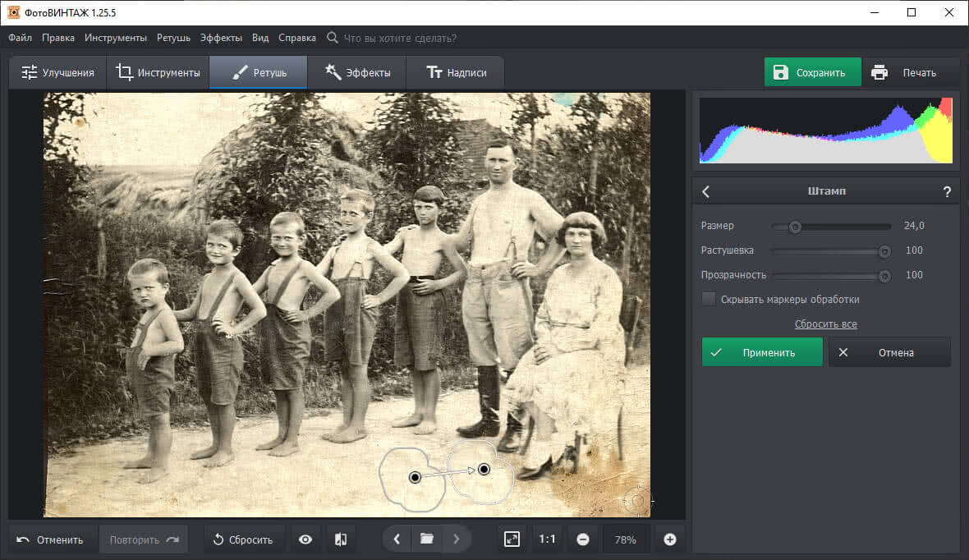The height and width of the screenshot is (560, 969).
Task: Adjust the Размер slider handle
Action: coord(795,227)
